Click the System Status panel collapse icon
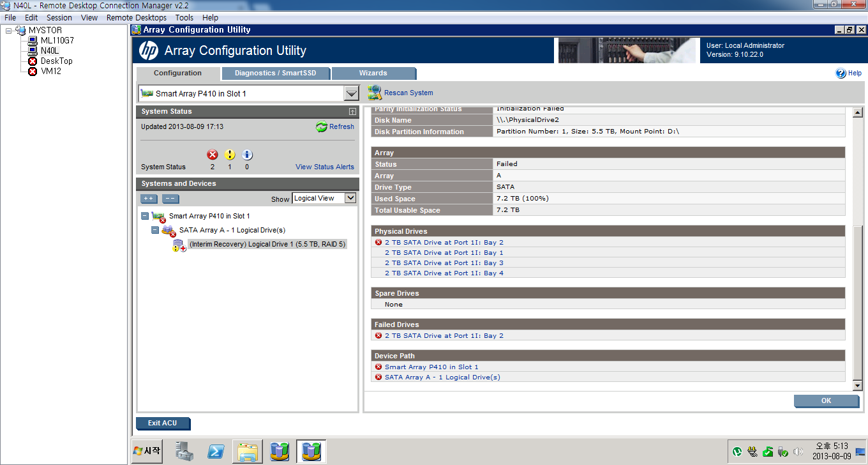The image size is (868, 465). [x=352, y=112]
